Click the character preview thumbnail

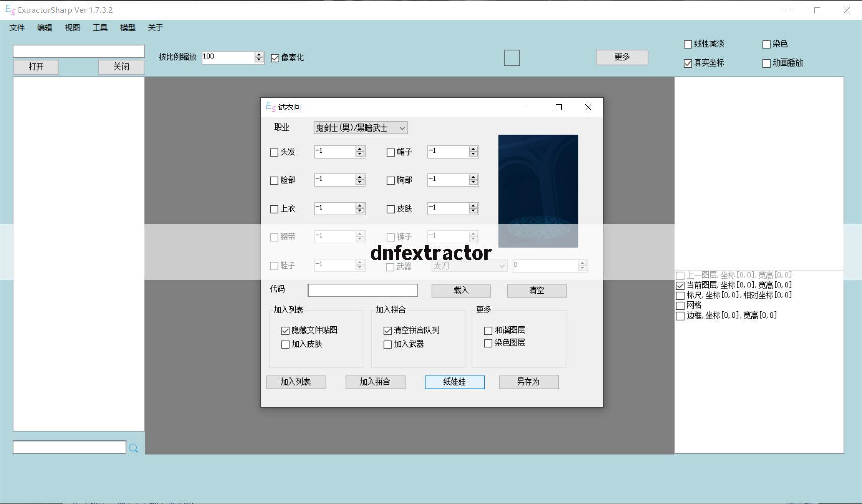[538, 191]
